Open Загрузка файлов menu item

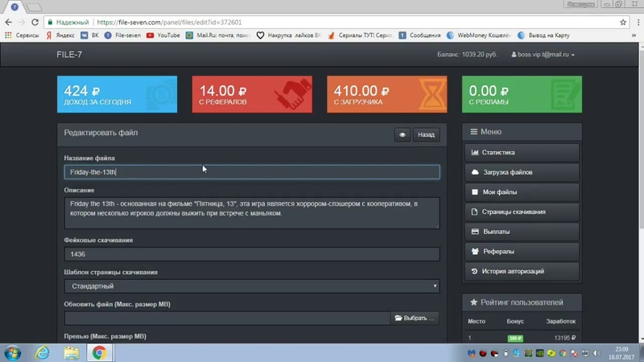522,172
